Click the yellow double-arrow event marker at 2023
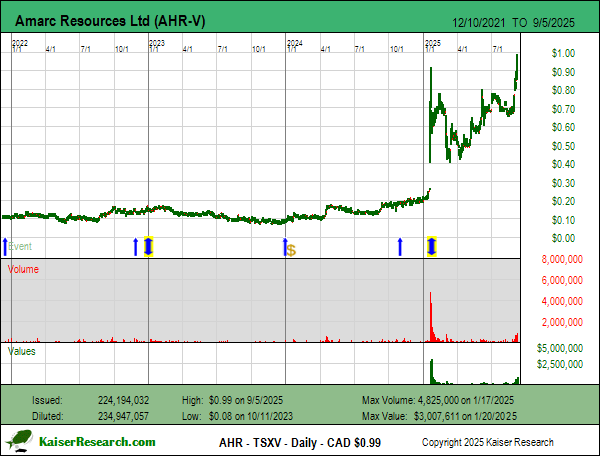Screen dimensions: 600x456 [148, 246]
